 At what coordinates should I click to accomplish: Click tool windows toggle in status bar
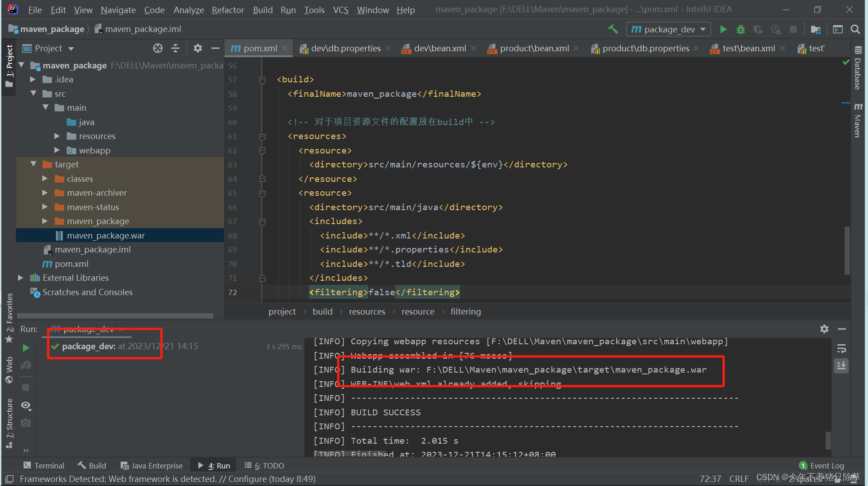pyautogui.click(x=9, y=479)
